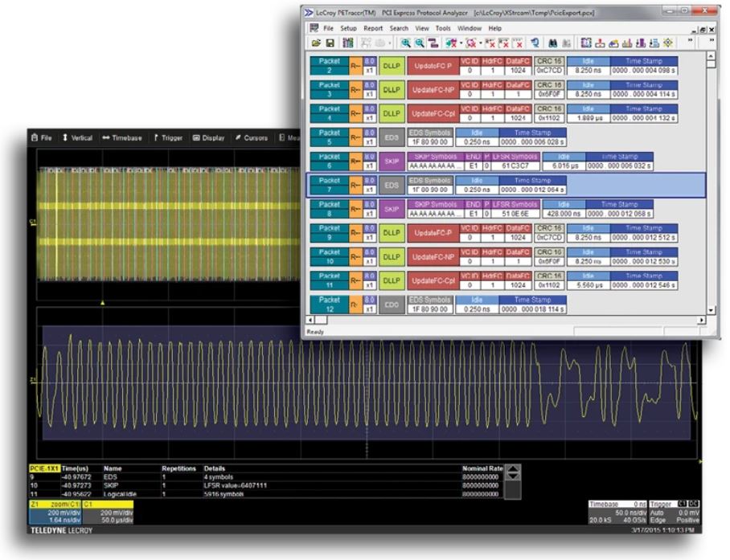Screen dimensions: 730x560
Task: Toggle the wrap packets icon after zoom icons
Action: click(x=433, y=43)
